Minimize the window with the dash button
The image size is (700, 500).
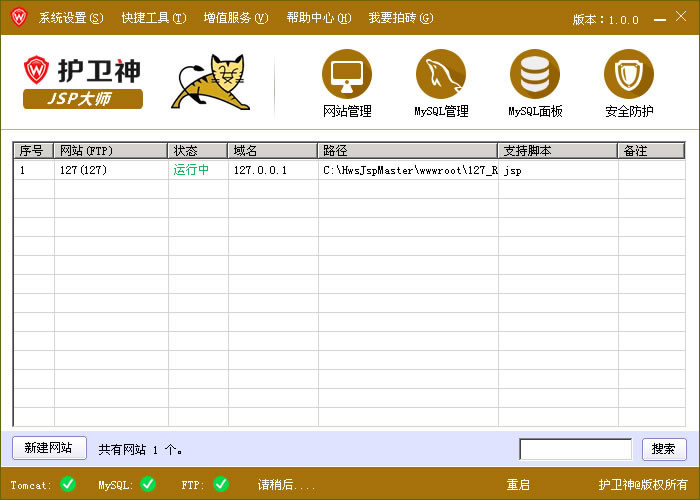pyautogui.click(x=660, y=20)
